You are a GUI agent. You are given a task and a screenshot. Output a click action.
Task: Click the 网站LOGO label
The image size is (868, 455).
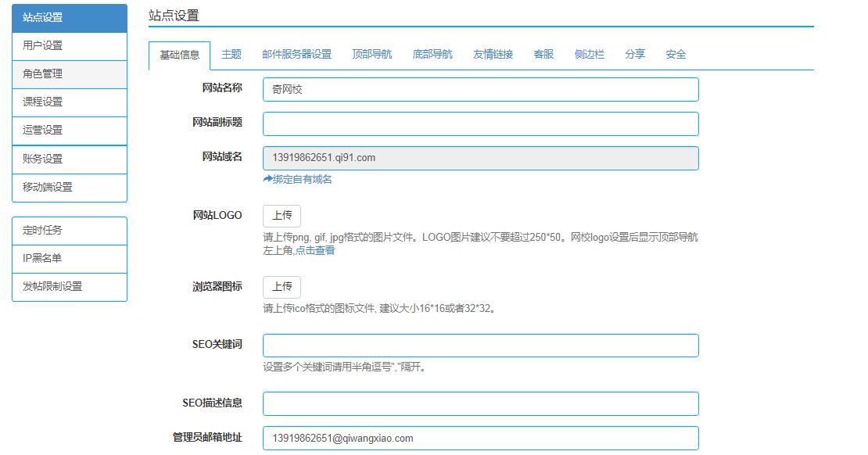pos(217,215)
